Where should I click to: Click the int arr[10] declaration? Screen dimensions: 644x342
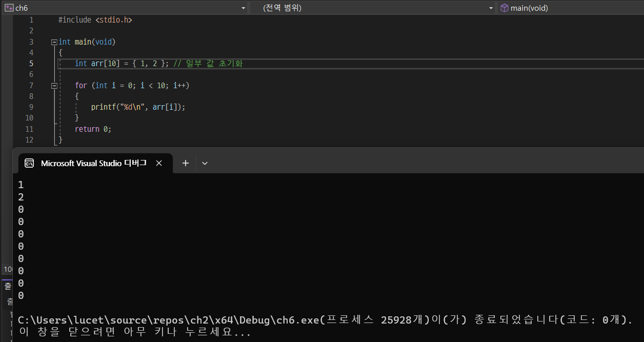(122, 64)
